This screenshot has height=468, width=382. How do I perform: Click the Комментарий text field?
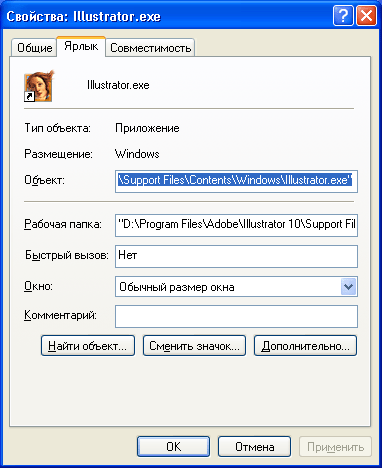(236, 316)
